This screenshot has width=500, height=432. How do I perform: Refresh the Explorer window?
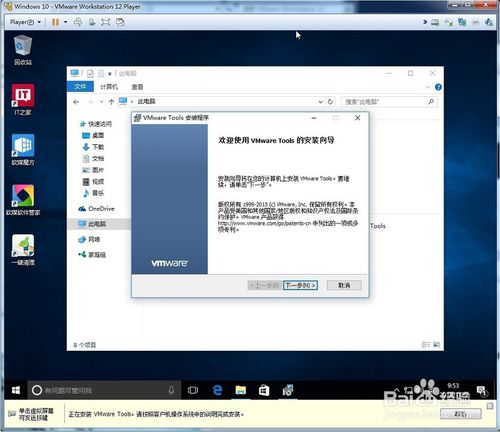point(330,102)
